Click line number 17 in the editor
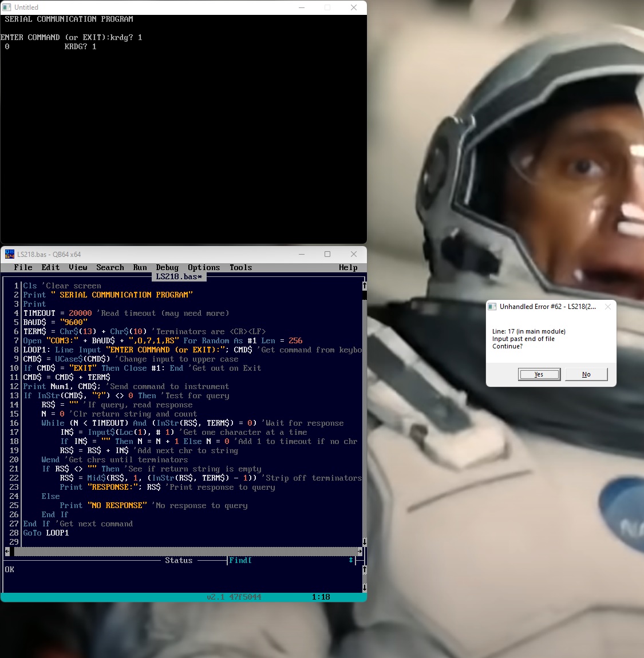The width and height of the screenshot is (644, 658). pos(14,432)
